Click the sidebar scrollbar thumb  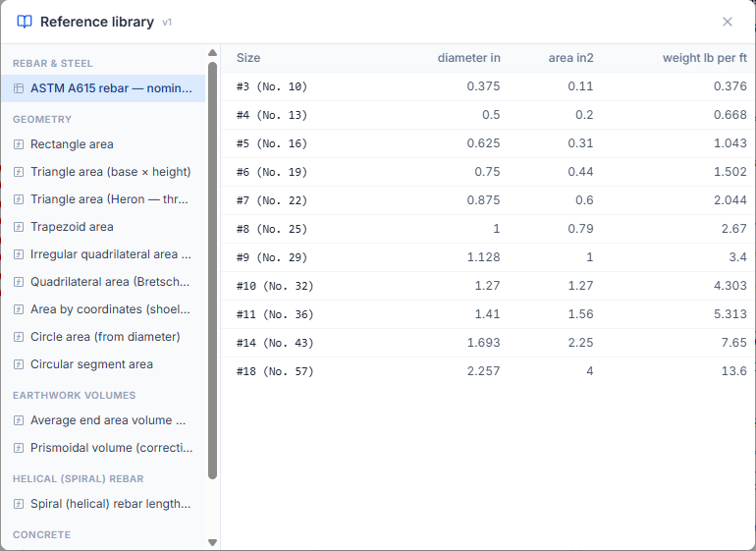[212, 271]
